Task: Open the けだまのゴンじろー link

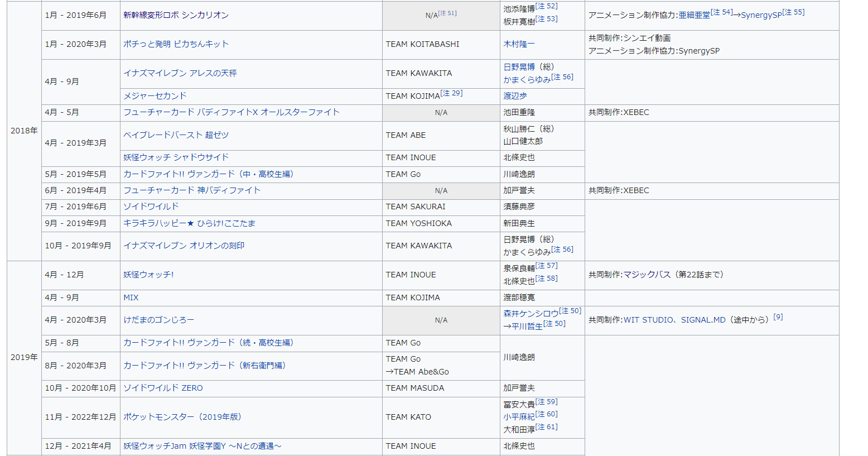Action: click(158, 320)
